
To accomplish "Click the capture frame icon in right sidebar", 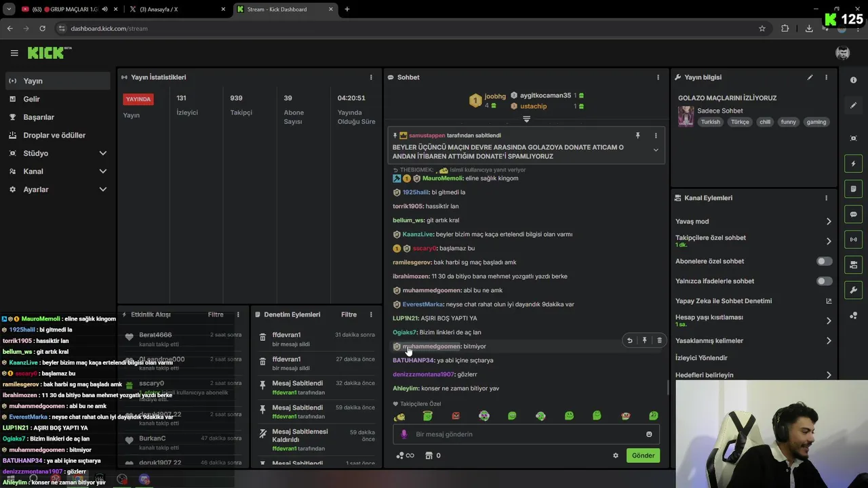I will (x=854, y=138).
